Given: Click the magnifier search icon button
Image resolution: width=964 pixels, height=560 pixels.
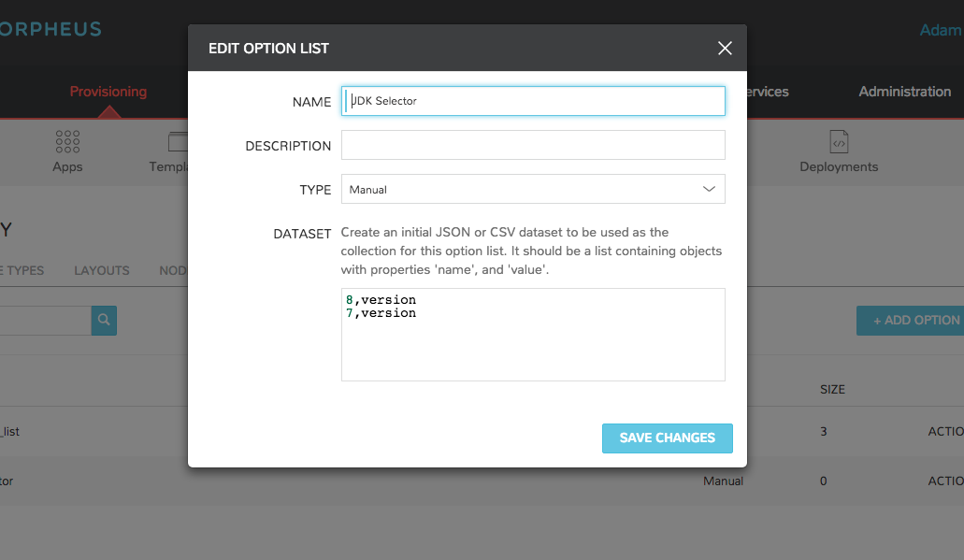Looking at the screenshot, I should tap(104, 321).
